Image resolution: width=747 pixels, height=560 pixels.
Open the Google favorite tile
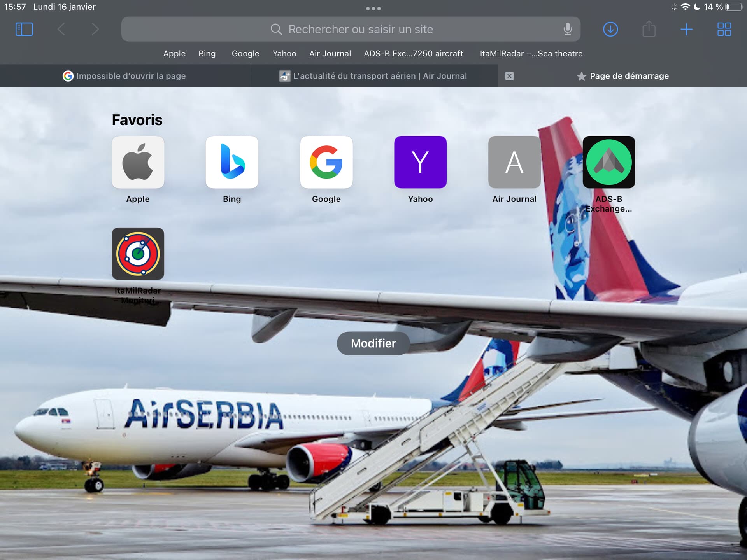tap(326, 162)
